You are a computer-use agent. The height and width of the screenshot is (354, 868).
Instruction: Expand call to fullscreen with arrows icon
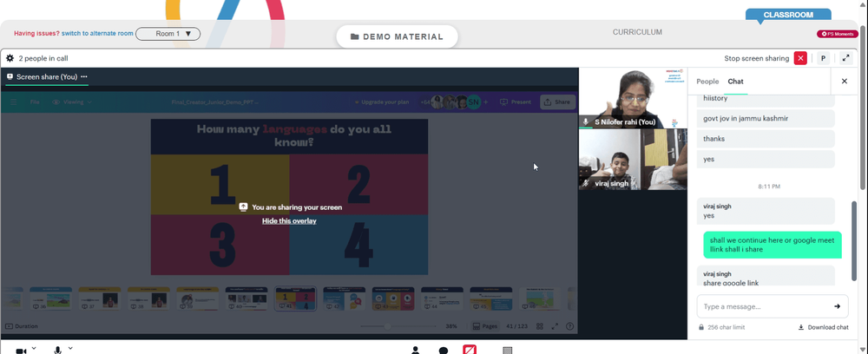click(x=845, y=58)
